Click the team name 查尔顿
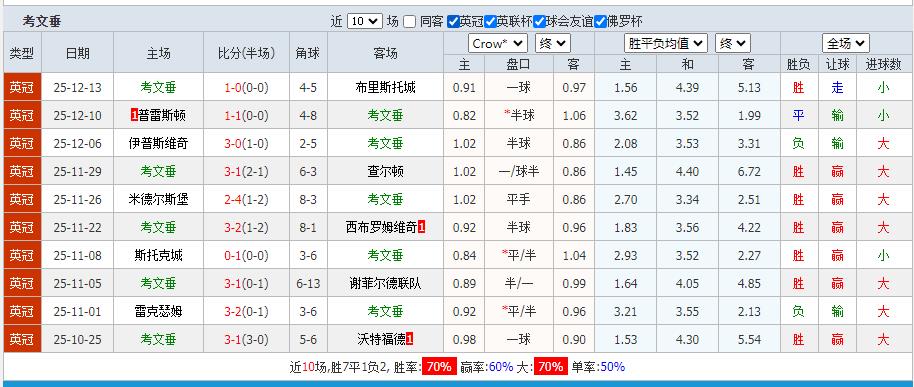This screenshot has width=914, height=387. click(385, 171)
